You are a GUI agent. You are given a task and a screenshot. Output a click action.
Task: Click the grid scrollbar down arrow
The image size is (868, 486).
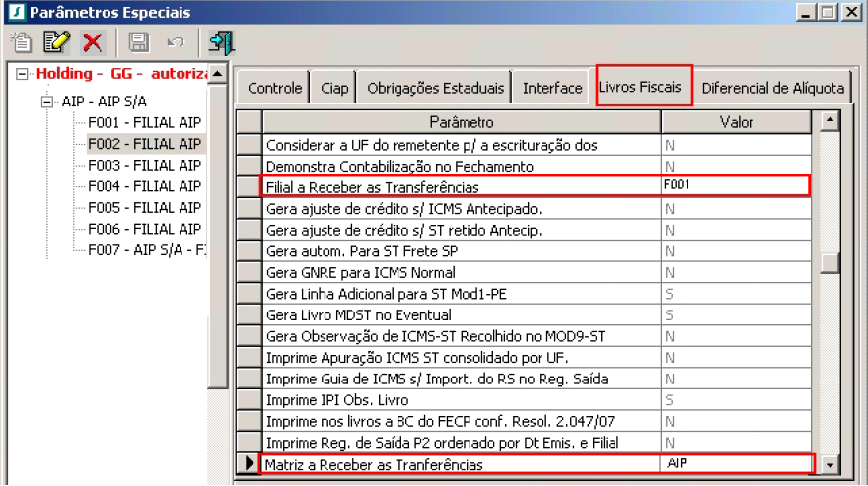coord(830,465)
